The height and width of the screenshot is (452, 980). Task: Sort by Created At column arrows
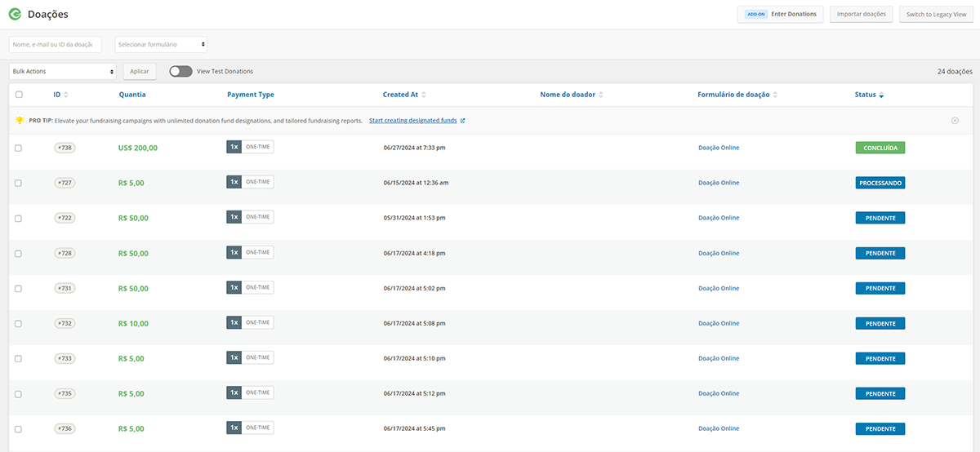tap(424, 95)
